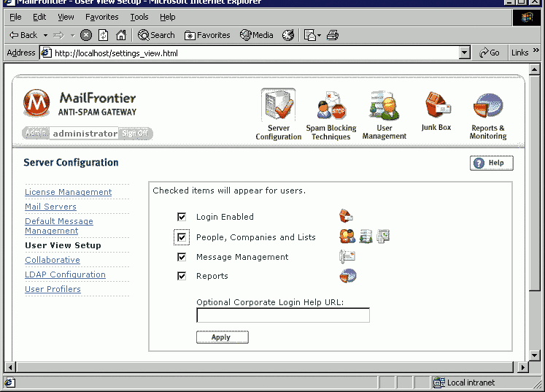Click the horizontal scrollbar right arrow
The width and height of the screenshot is (545, 392).
(x=522, y=367)
